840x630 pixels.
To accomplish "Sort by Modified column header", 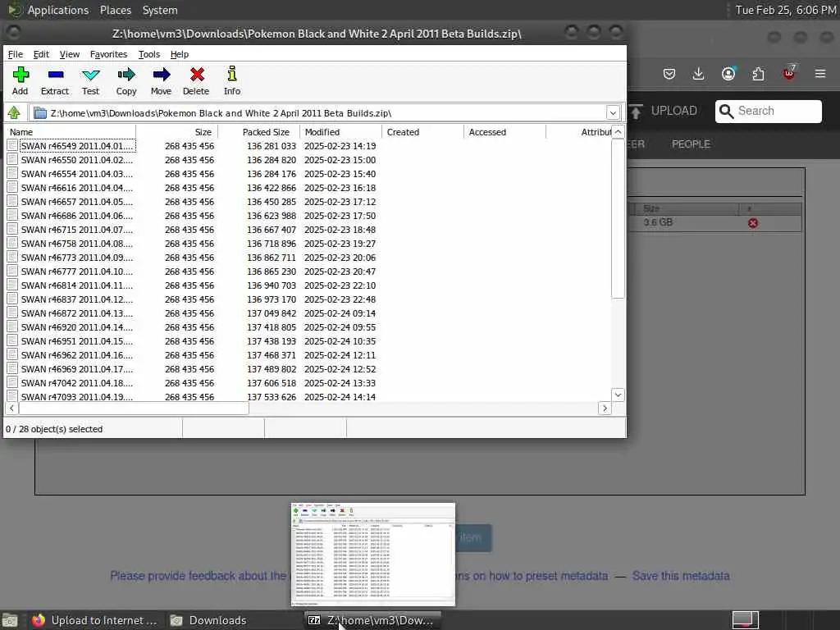I will [x=340, y=132].
